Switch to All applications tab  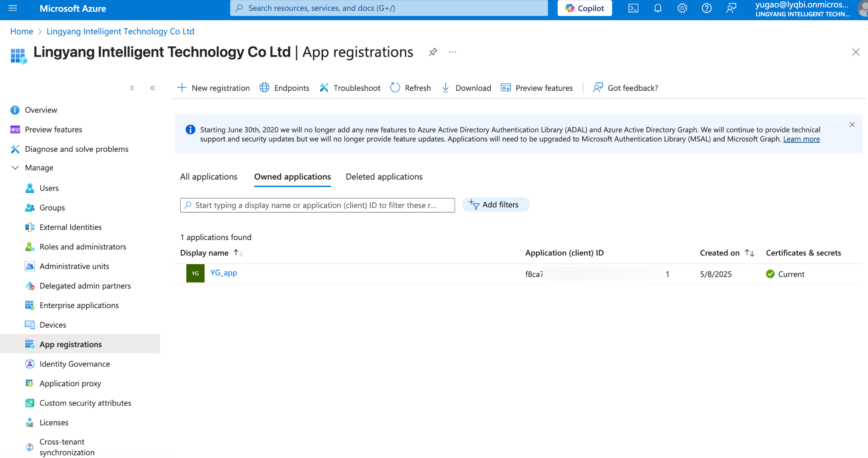209,177
